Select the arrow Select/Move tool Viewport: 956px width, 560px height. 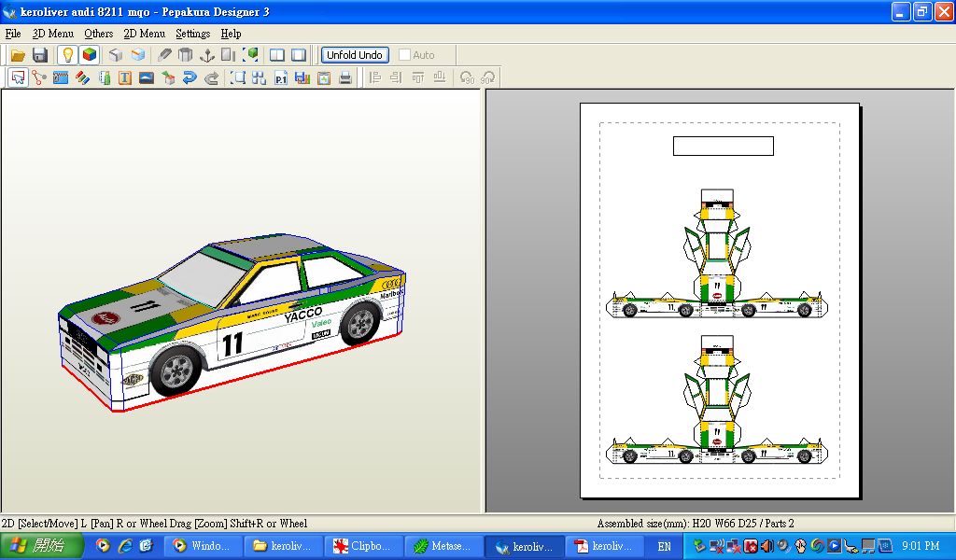[18, 78]
